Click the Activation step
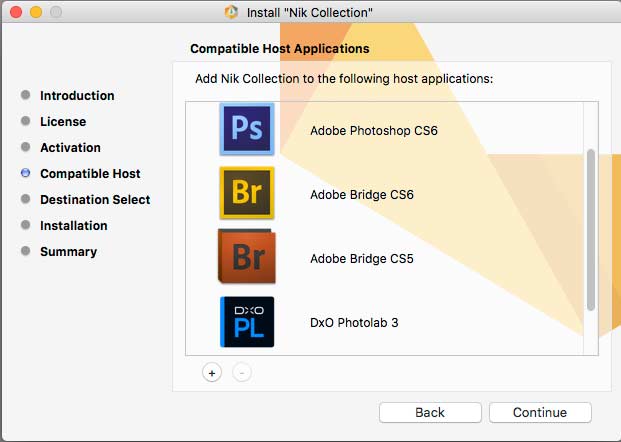This screenshot has height=442, width=621. click(70, 147)
